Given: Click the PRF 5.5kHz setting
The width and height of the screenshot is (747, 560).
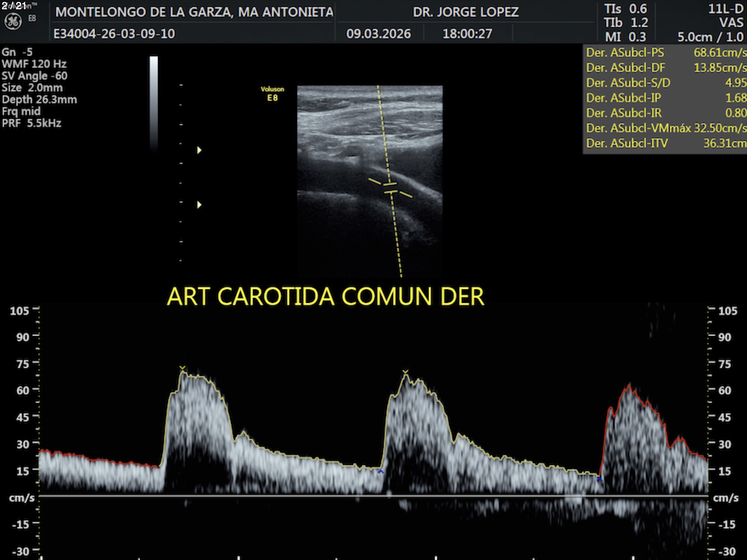Looking at the screenshot, I should pos(31,123).
